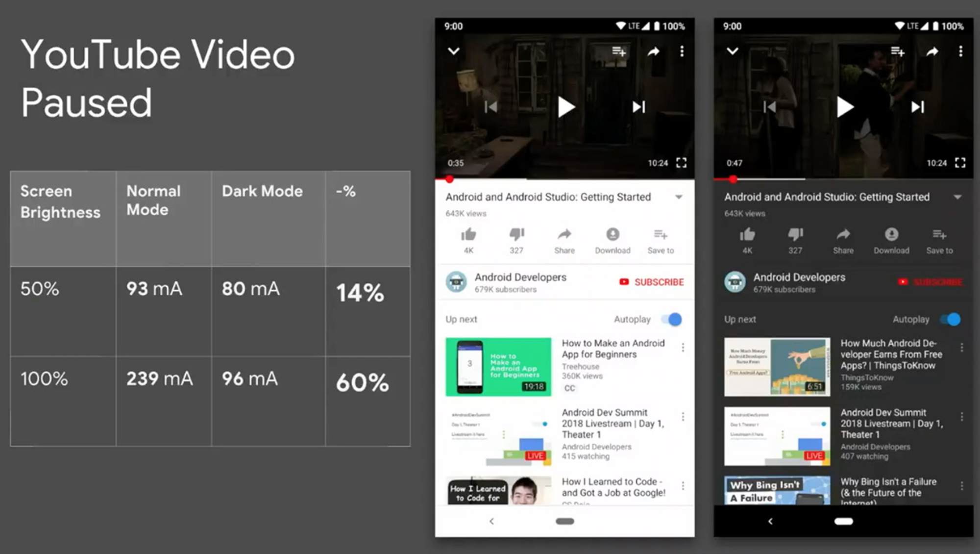Expand the video title dropdown on right panel

(x=956, y=197)
